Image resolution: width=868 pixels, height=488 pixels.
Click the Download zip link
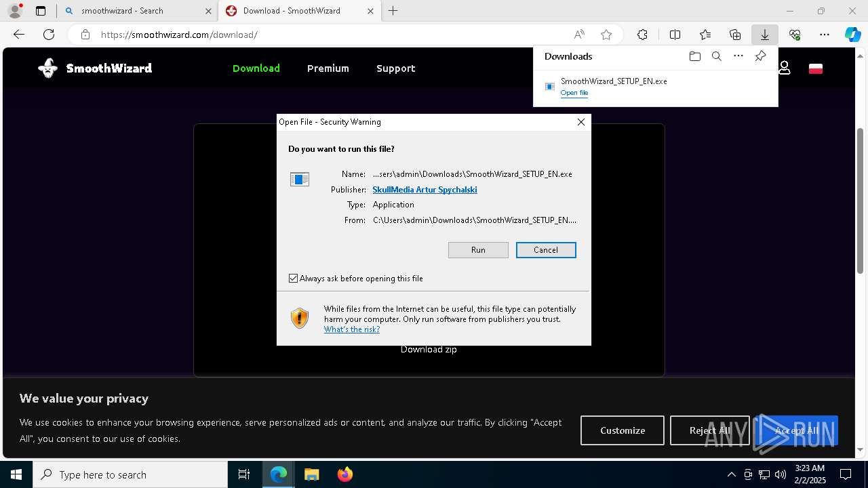[429, 350]
